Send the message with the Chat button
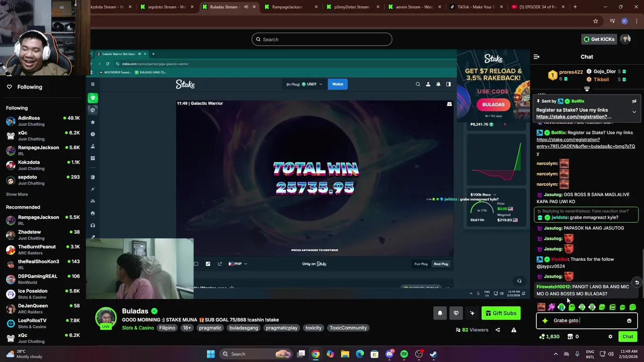 628,336
